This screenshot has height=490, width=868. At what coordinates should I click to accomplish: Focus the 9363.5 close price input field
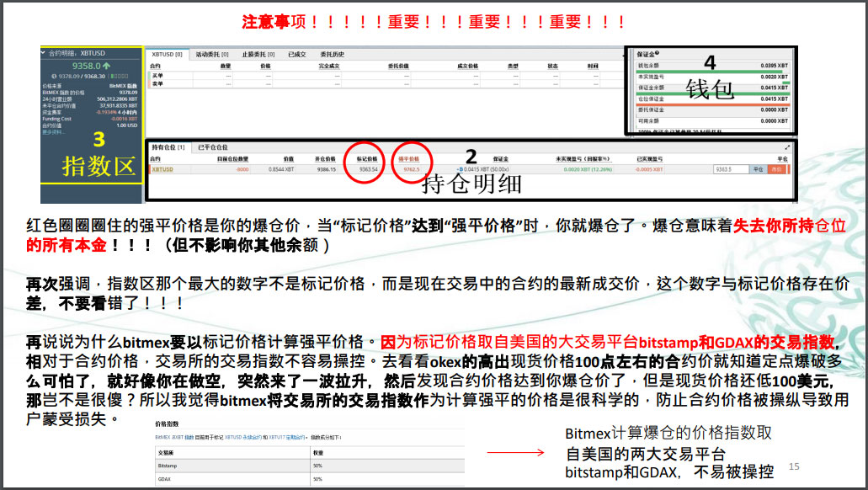[732, 169]
